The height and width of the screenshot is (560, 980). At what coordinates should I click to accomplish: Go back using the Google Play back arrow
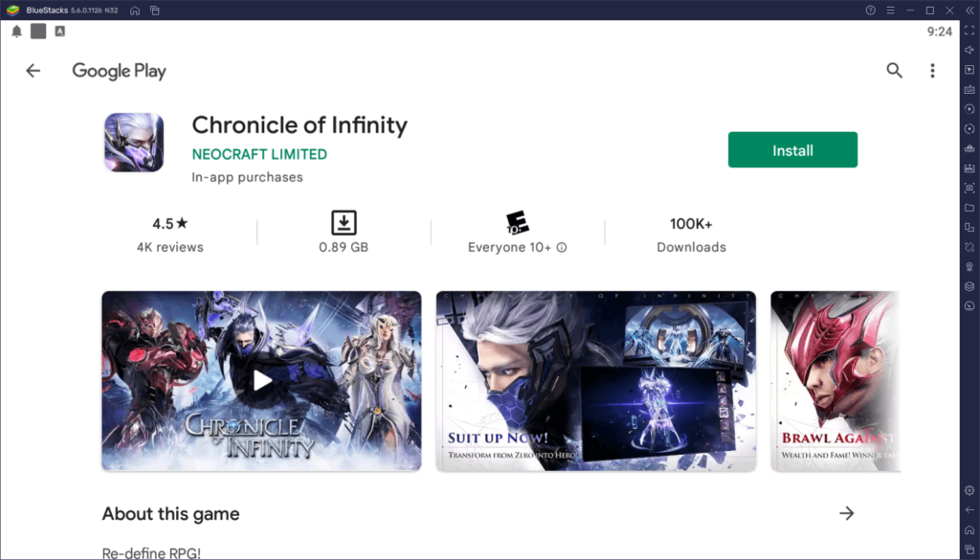33,70
